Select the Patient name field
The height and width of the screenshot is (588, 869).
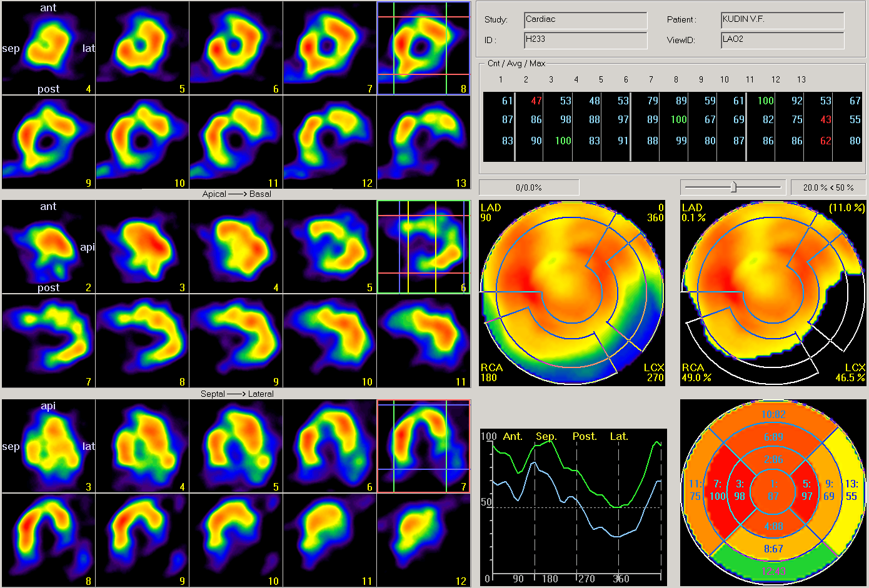[x=781, y=20]
